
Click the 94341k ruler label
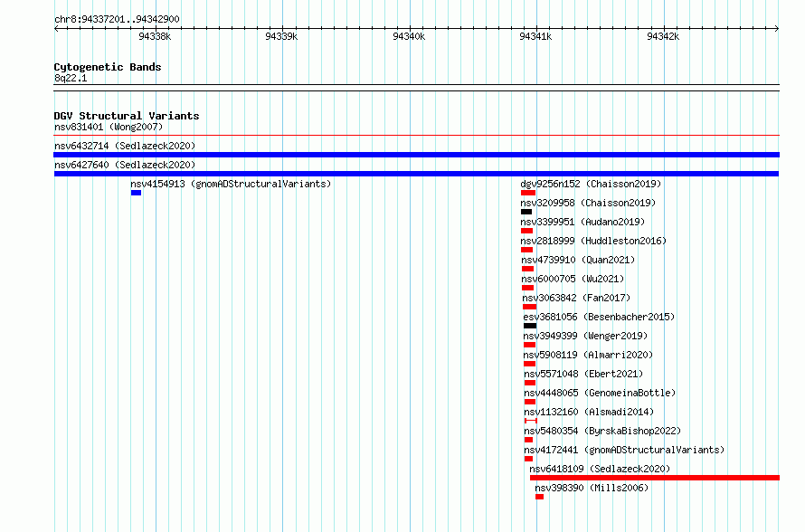pos(535,36)
